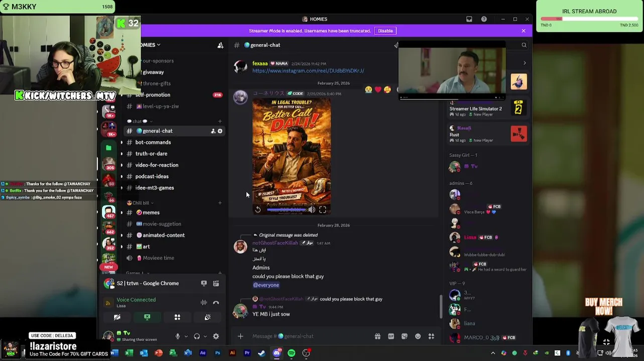The image size is (644, 361).
Task: Open the gift icon in message bar
Action: pyautogui.click(x=377, y=336)
